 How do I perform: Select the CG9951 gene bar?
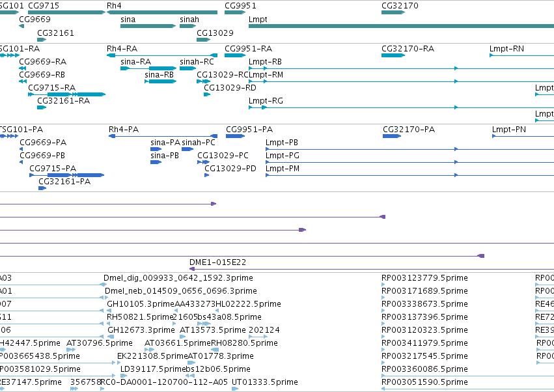(235, 12)
